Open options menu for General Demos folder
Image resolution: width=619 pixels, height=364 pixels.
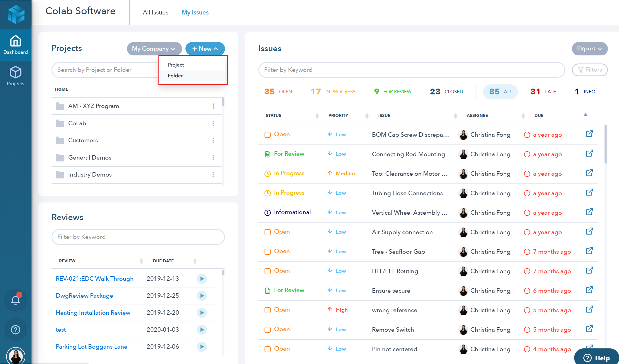point(213,158)
